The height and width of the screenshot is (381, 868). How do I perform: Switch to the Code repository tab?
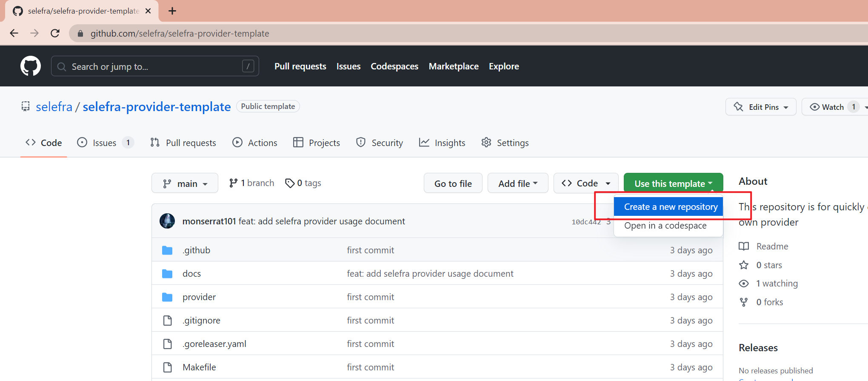[44, 143]
